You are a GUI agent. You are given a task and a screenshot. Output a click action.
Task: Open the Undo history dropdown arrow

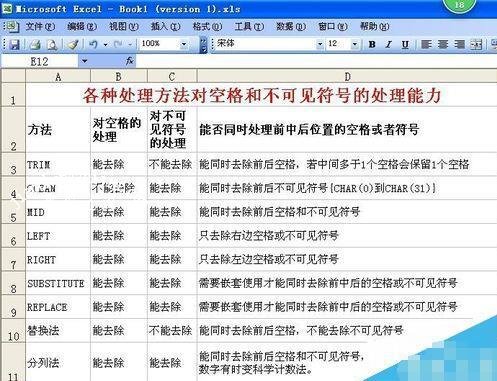tap(105, 44)
